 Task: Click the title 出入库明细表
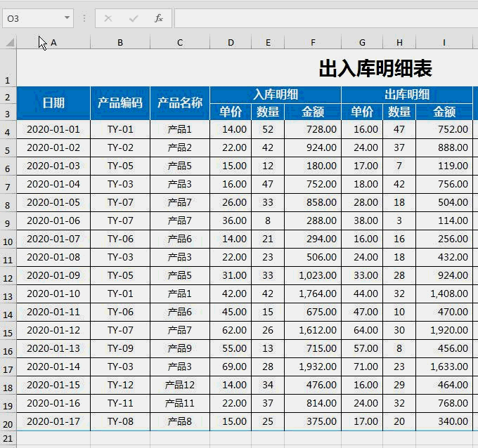(375, 68)
